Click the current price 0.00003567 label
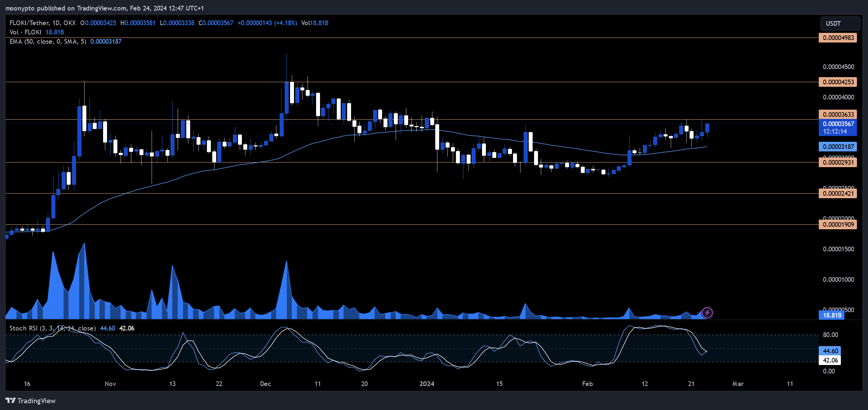The image size is (868, 410). point(838,124)
